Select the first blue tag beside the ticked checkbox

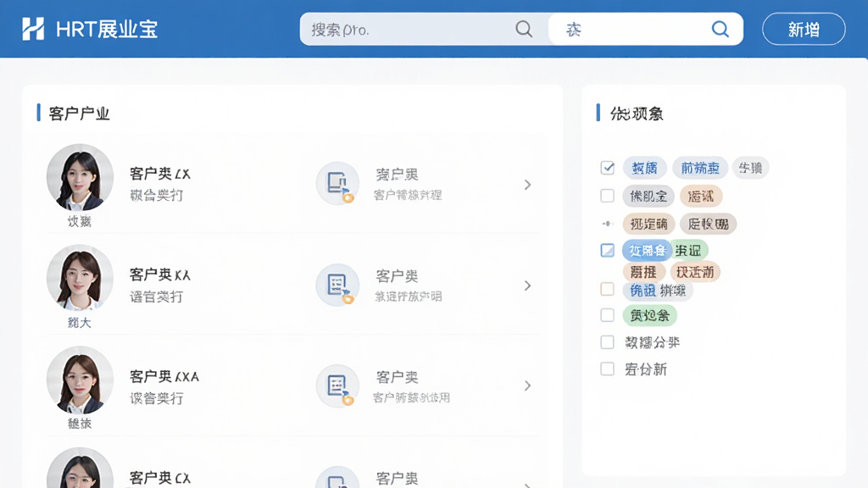[645, 168]
